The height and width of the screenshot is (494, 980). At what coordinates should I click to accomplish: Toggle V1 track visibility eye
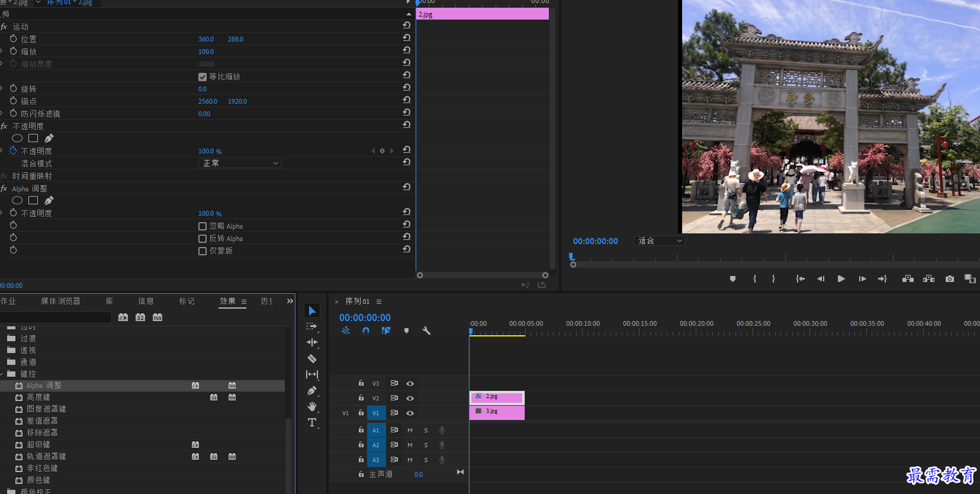[410, 413]
